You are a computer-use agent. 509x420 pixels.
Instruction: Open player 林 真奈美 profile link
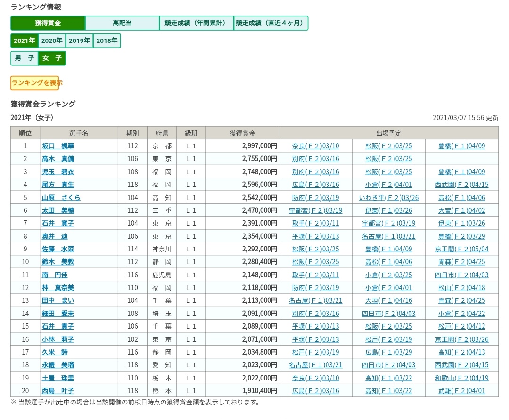point(58,288)
